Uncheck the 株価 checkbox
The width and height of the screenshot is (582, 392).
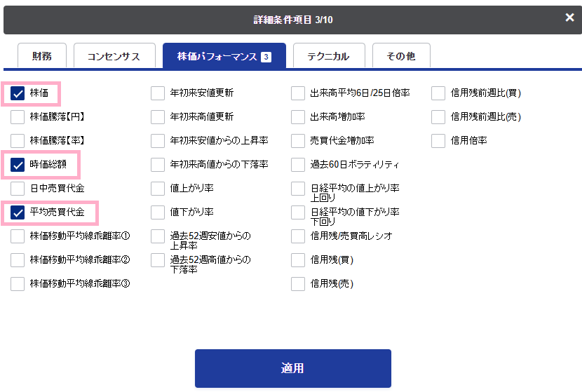click(x=18, y=93)
